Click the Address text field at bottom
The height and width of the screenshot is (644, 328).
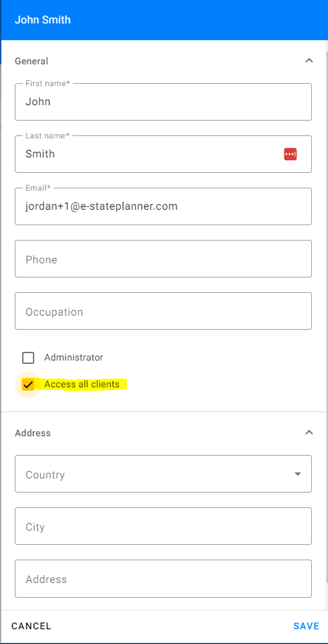click(x=163, y=579)
